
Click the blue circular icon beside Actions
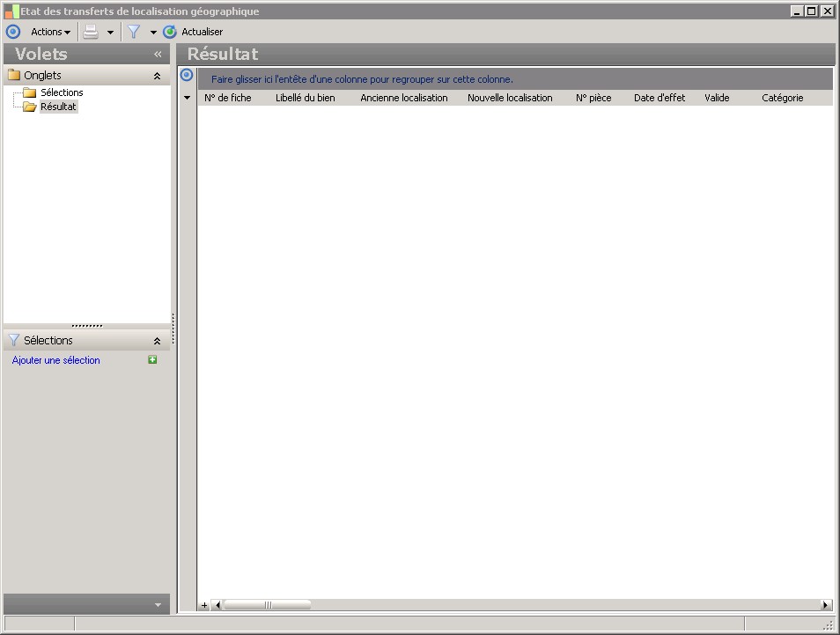pos(13,33)
